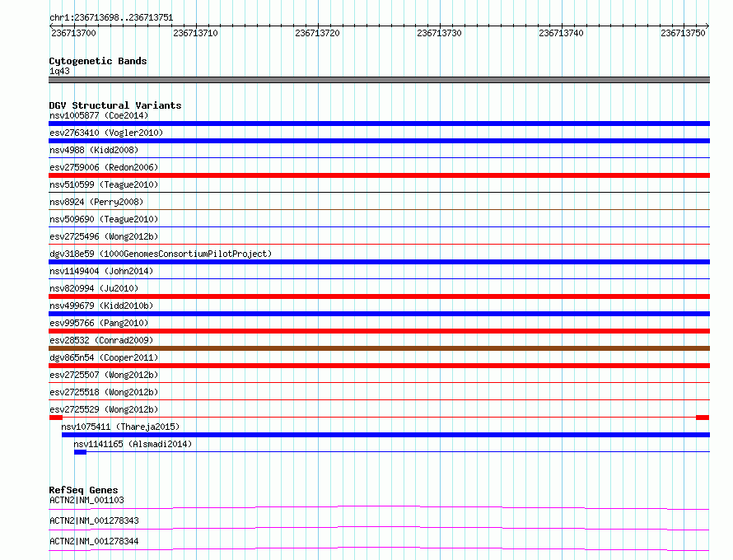Click the RefSeq Genes track title
This screenshot has height=560, width=733.
click(x=83, y=490)
